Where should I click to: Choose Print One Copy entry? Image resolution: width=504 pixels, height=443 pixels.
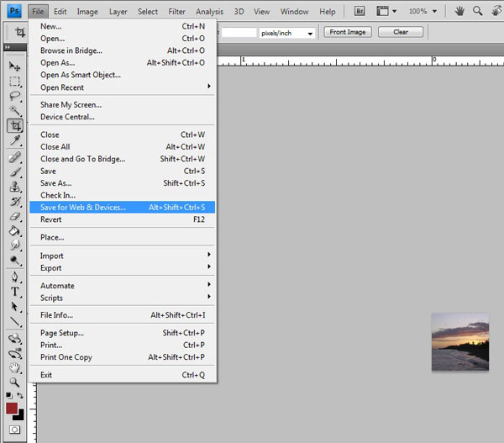pyautogui.click(x=122, y=356)
